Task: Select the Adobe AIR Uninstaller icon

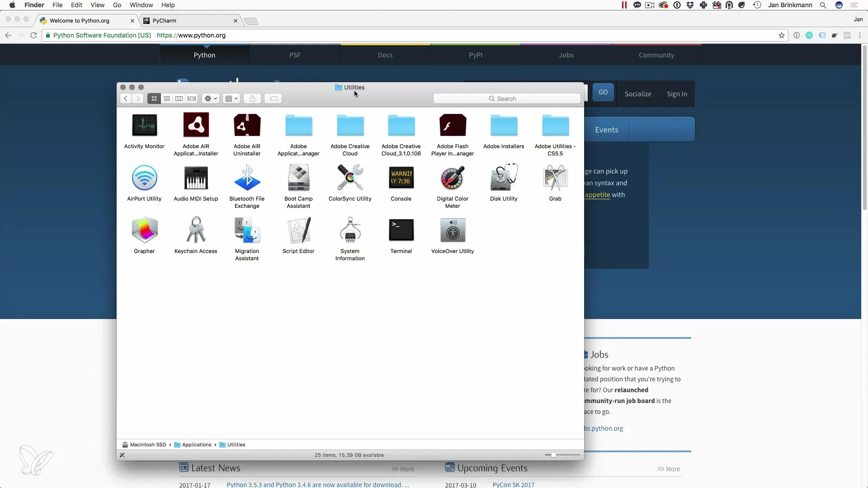Action: pos(247,125)
